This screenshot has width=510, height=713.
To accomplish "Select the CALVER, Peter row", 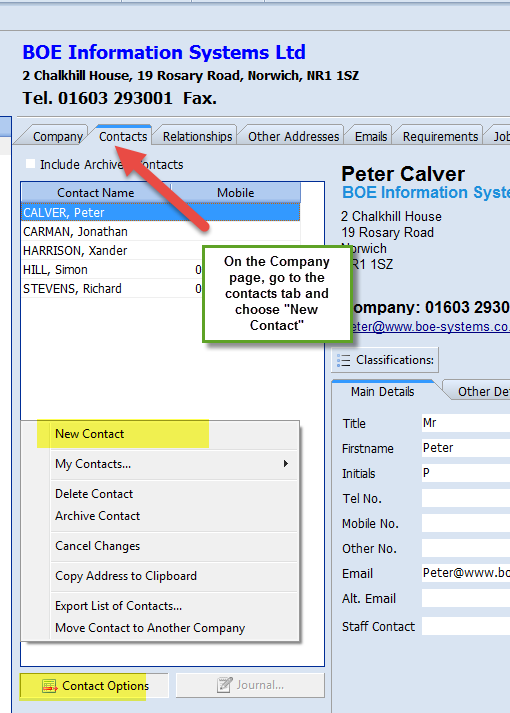I will pyautogui.click(x=161, y=212).
